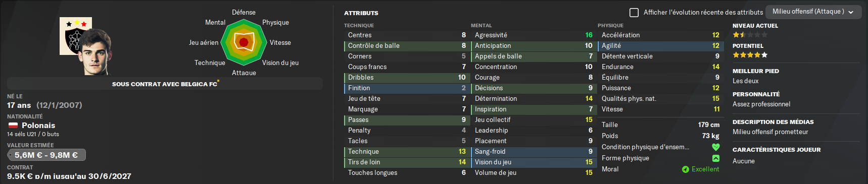Click the Polonais nationality link
Viewport: 868px width, 184px height.
[38, 126]
